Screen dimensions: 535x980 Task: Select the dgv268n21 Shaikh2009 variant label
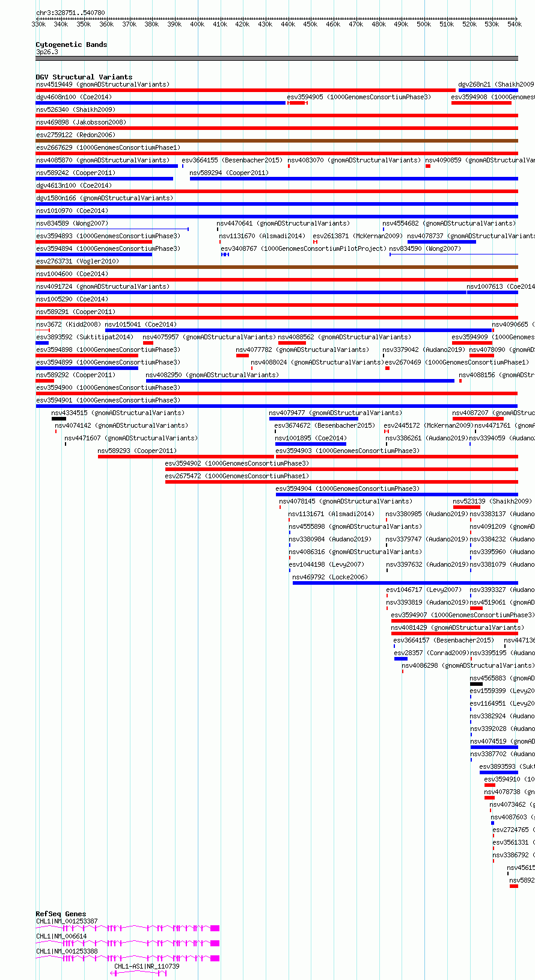(x=496, y=85)
